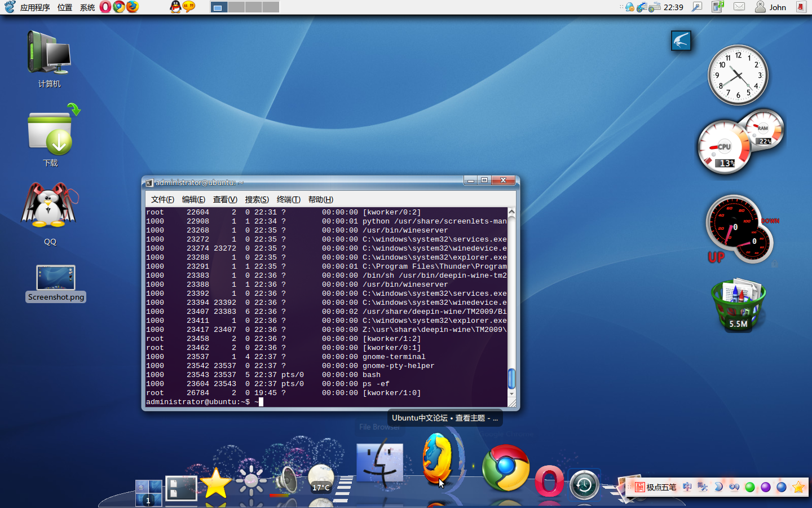Click the window list icon in dock
The image size is (812, 508).
click(x=181, y=488)
